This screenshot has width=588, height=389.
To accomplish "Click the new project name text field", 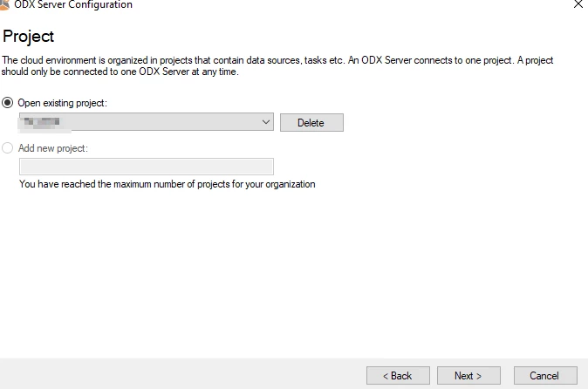I will point(147,167).
